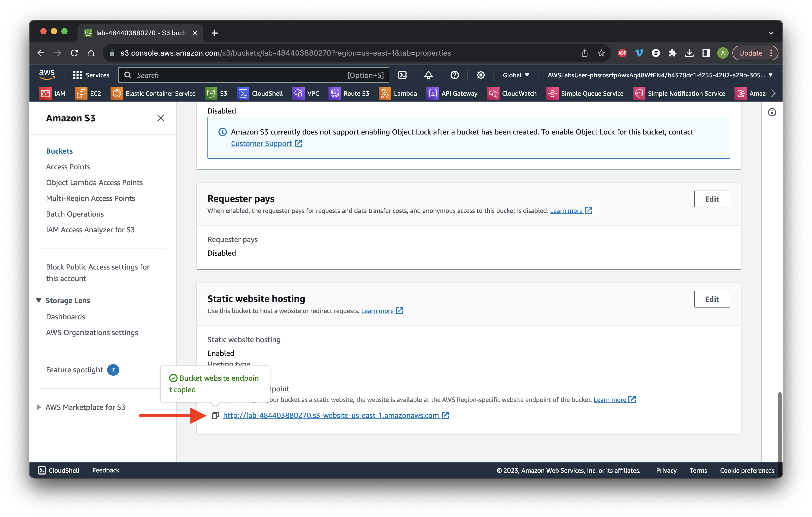Go back in browser history
Viewport: 812px width, 517px height.
click(41, 53)
